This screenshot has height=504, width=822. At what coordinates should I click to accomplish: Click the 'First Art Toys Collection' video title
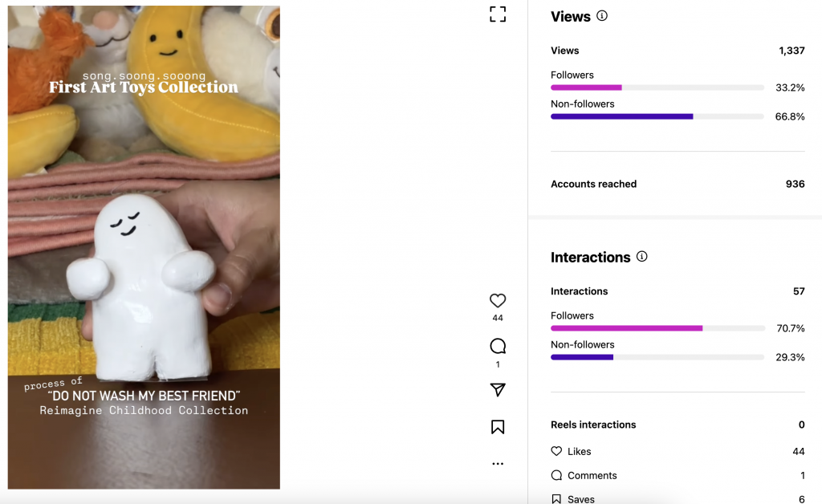click(x=144, y=87)
